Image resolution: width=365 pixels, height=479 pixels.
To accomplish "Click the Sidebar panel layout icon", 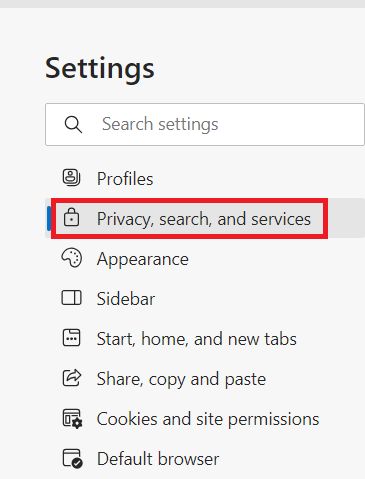I will coord(71,298).
